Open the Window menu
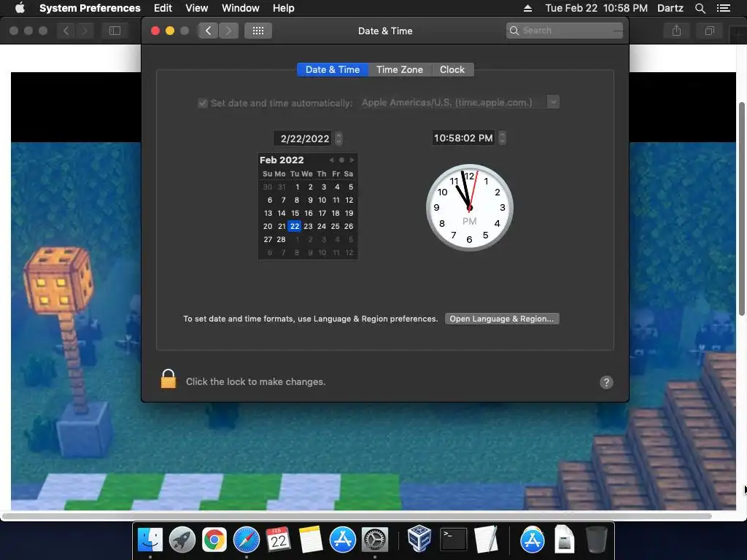 coord(241,8)
